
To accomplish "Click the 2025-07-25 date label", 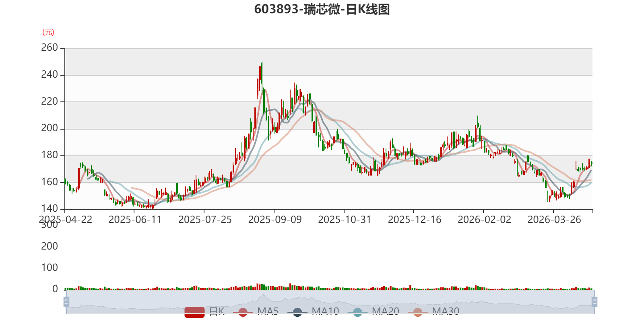I will (205, 220).
